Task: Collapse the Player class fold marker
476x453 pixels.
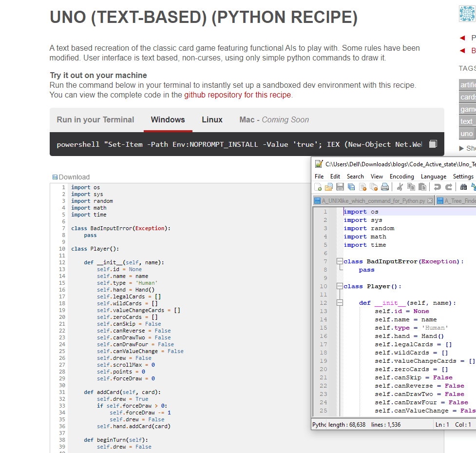Action: click(x=339, y=286)
